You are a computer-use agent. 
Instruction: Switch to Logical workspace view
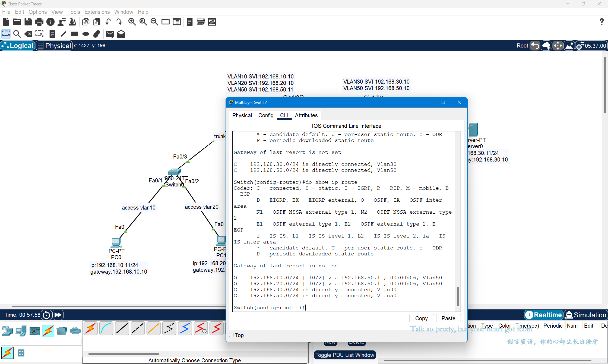pyautogui.click(x=18, y=46)
